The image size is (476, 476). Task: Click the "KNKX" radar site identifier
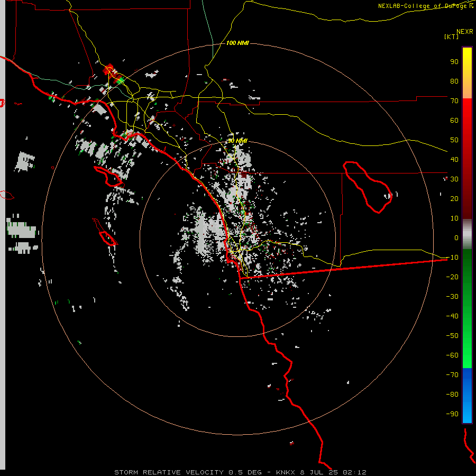point(286,472)
